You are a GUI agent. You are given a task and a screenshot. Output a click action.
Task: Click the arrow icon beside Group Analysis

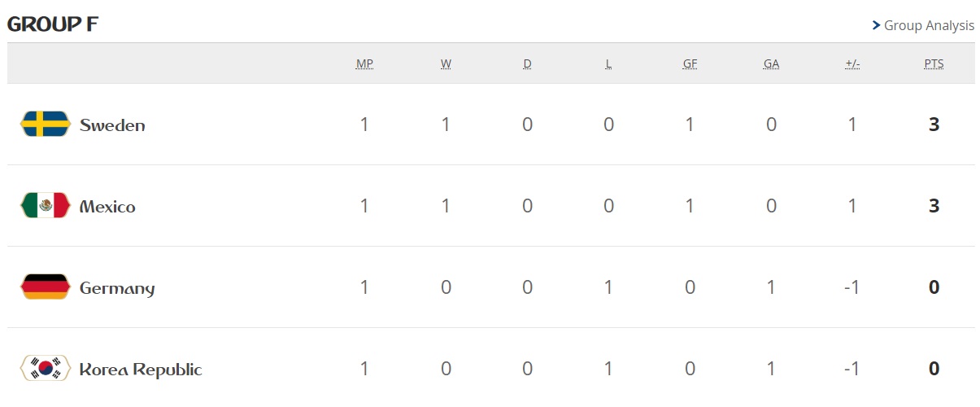(876, 25)
